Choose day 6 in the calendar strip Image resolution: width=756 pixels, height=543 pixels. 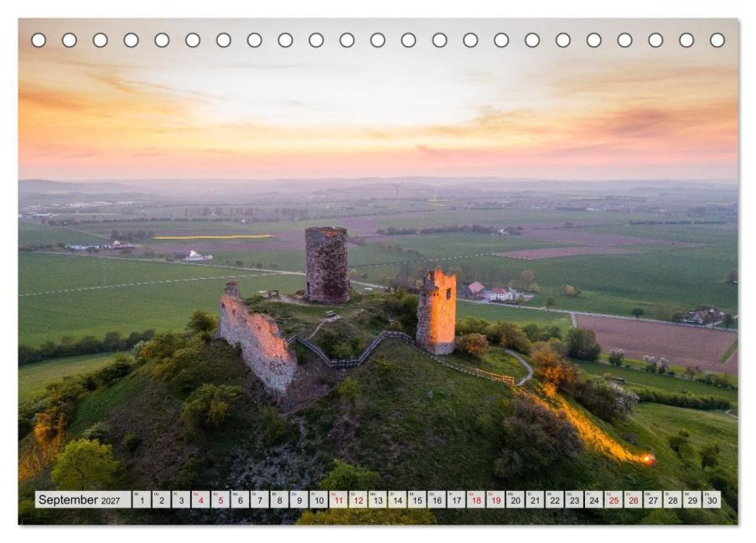240,499
